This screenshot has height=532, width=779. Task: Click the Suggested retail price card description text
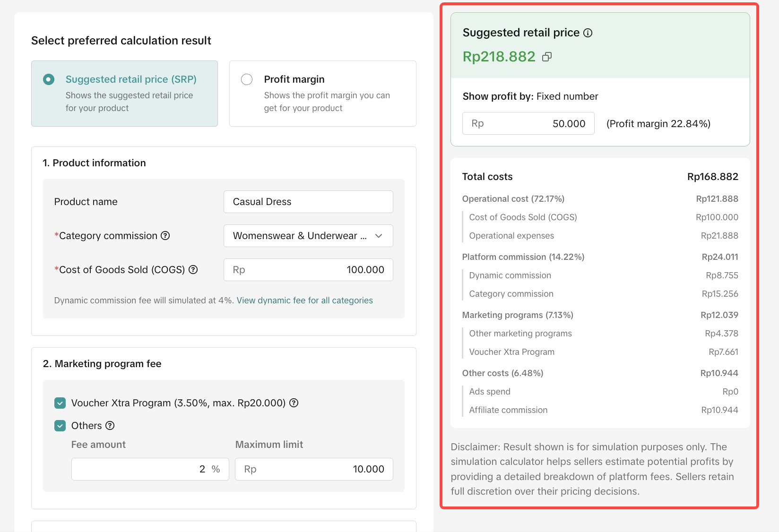(x=129, y=102)
